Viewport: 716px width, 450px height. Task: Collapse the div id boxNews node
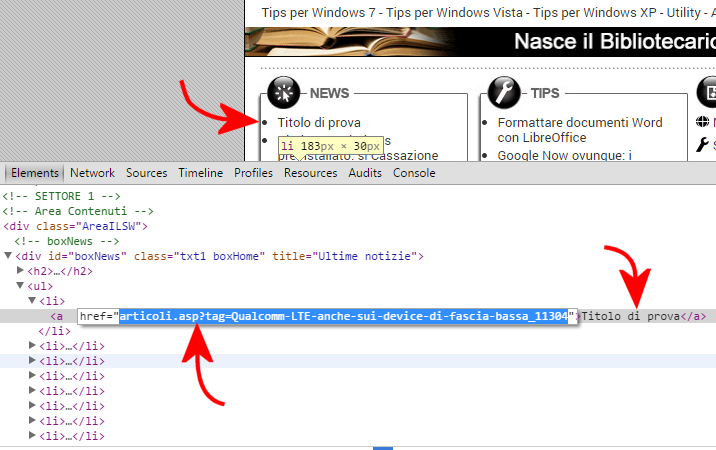pyautogui.click(x=8, y=255)
